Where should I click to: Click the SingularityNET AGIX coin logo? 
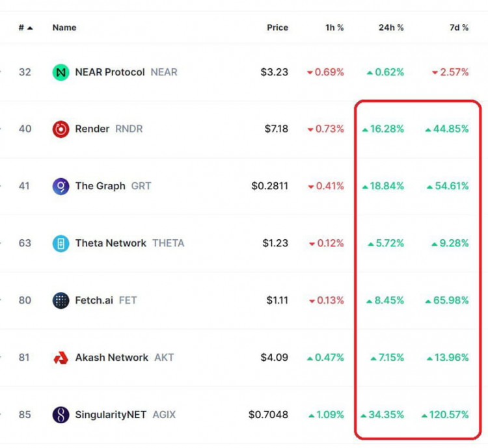61,415
